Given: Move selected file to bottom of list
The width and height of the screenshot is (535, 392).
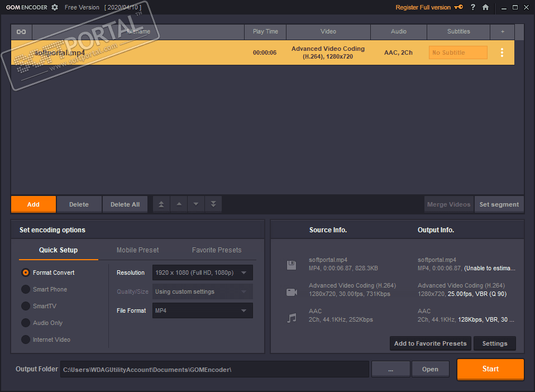Looking at the screenshot, I should pos(213,204).
